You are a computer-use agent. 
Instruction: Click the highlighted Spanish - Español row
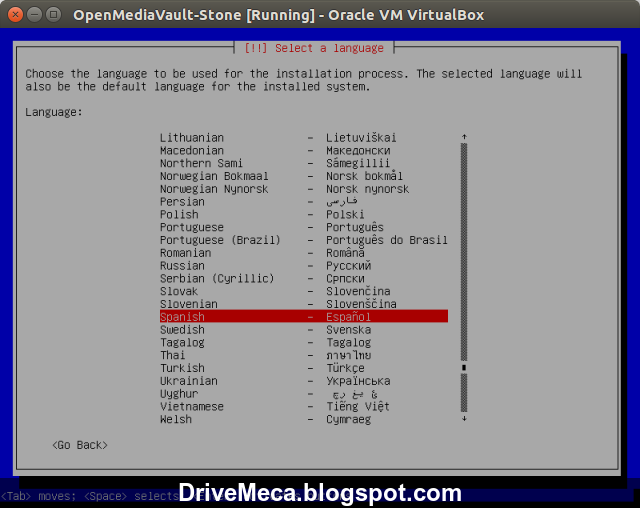(x=304, y=317)
